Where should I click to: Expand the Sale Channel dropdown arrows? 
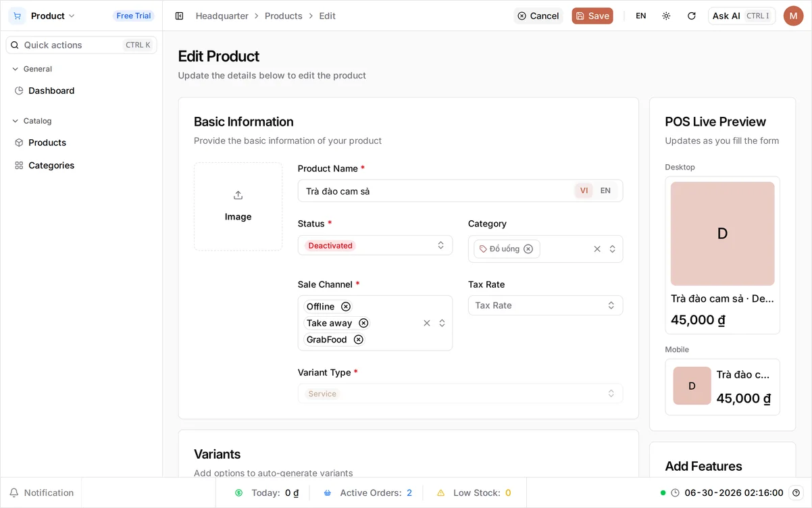442,323
